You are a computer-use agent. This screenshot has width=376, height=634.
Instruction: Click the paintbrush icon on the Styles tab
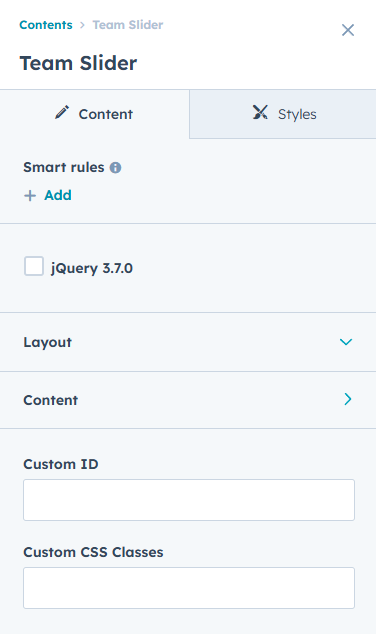260,112
